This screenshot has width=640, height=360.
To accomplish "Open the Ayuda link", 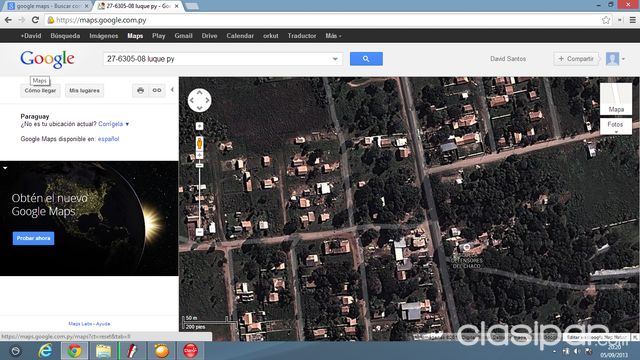I will click(x=103, y=324).
